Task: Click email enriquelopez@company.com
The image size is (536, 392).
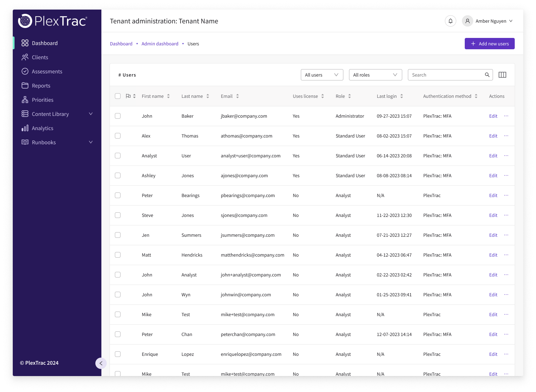Action: click(x=251, y=354)
